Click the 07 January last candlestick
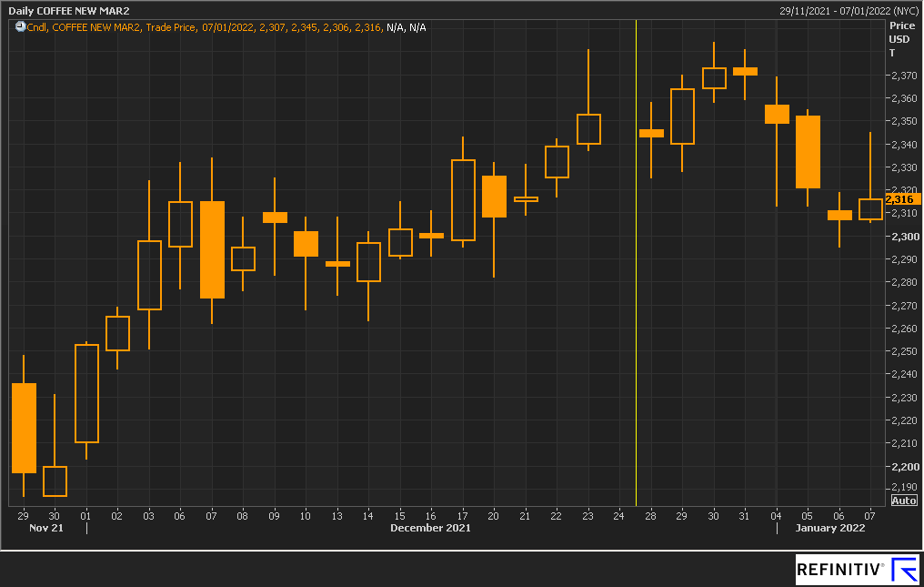 tap(870, 208)
